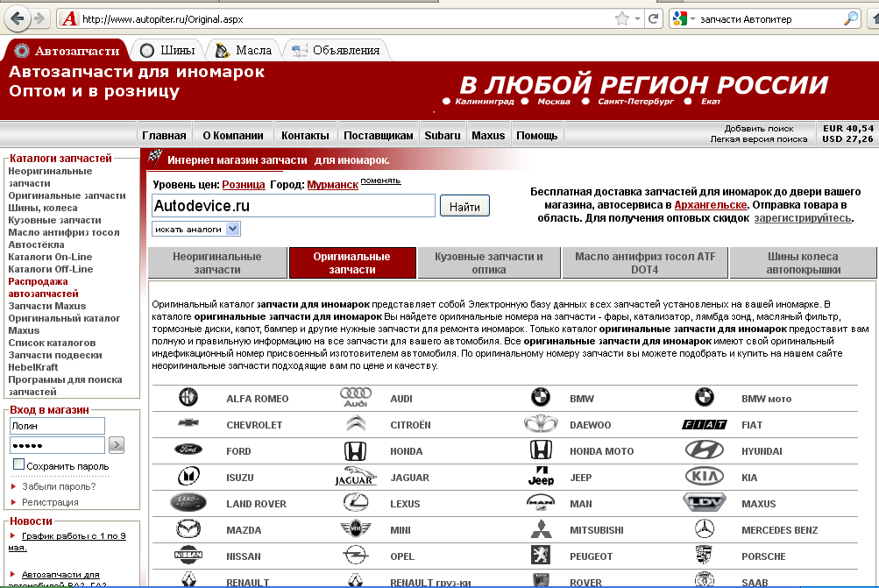Click the Забыли пароль? link
The width and height of the screenshot is (879, 588).
(59, 486)
